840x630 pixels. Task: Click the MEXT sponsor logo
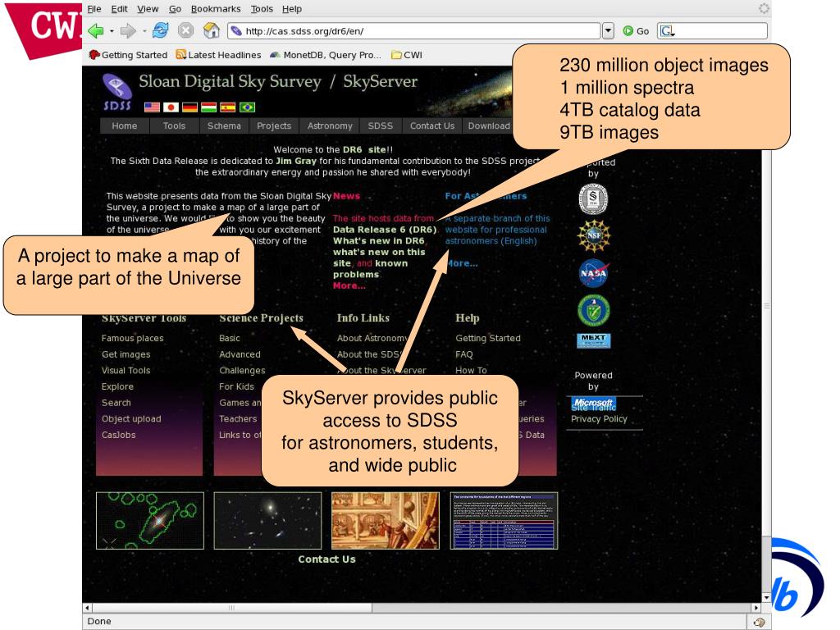[594, 340]
